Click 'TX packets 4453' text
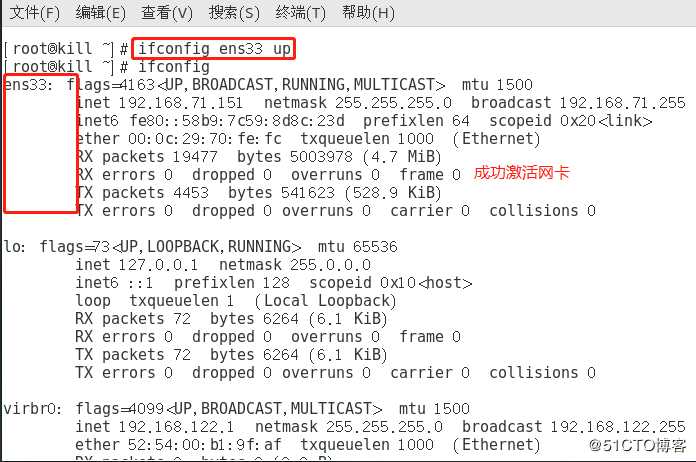696x462 pixels. (142, 193)
